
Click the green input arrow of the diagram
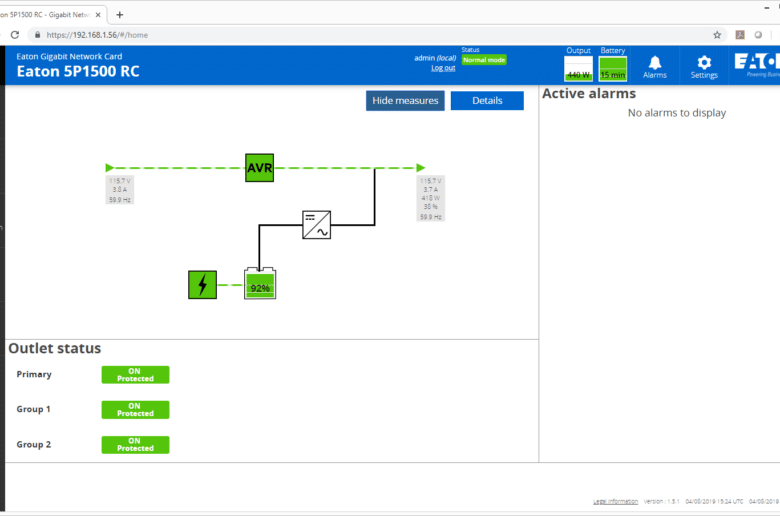109,168
